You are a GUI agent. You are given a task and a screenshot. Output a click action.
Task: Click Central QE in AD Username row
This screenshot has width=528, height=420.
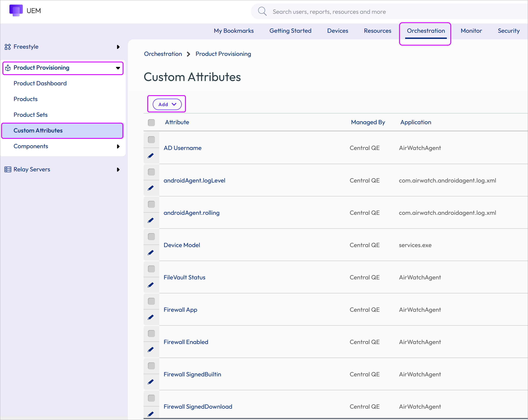[x=364, y=148]
